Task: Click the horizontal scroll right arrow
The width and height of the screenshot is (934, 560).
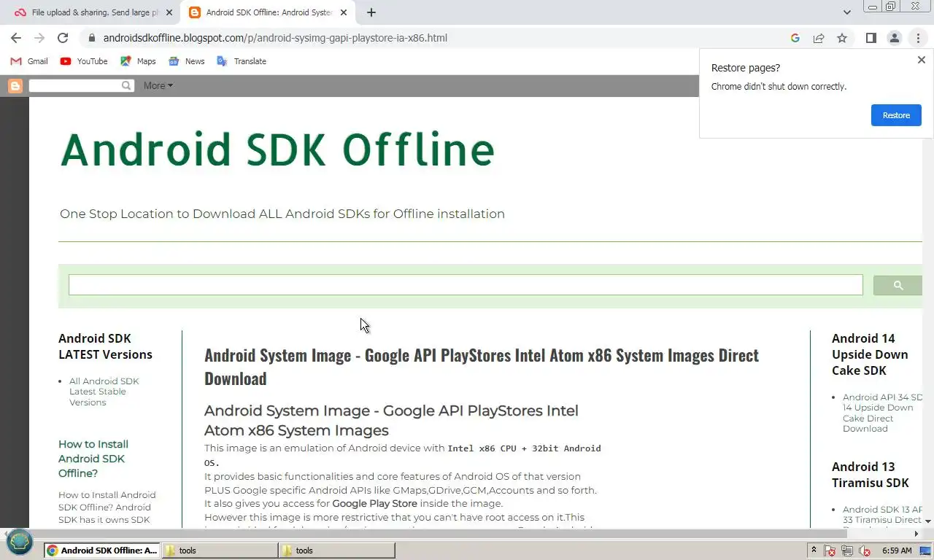Action: (x=916, y=534)
